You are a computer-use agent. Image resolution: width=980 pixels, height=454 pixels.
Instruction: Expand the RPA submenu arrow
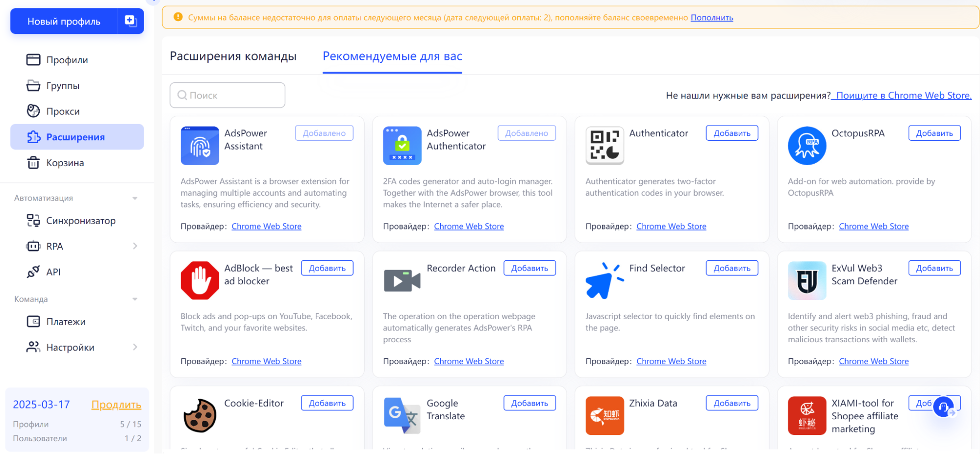[x=135, y=246]
